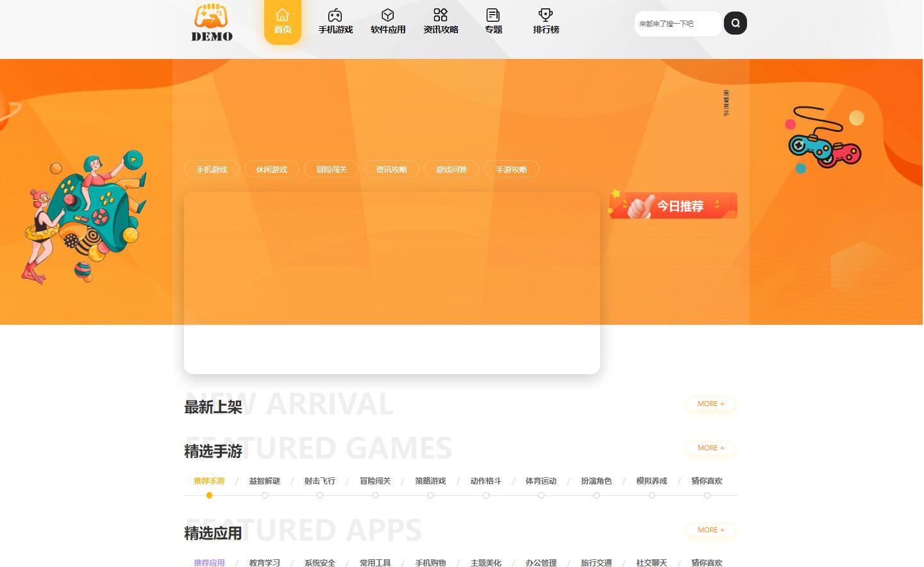Screen dimensions: 924x567
Task: Select the 游戏问答 tag pill
Action: coord(451,169)
